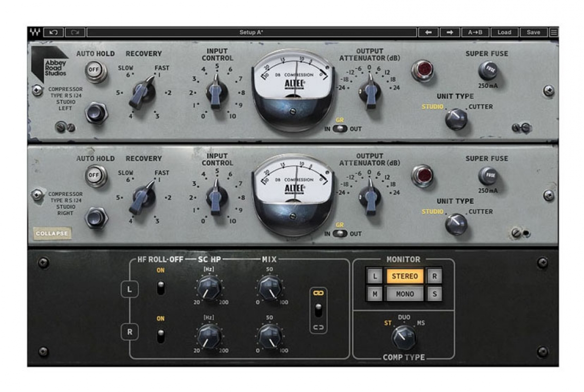Click the Unit Type knob on Studio Left

(x=456, y=119)
